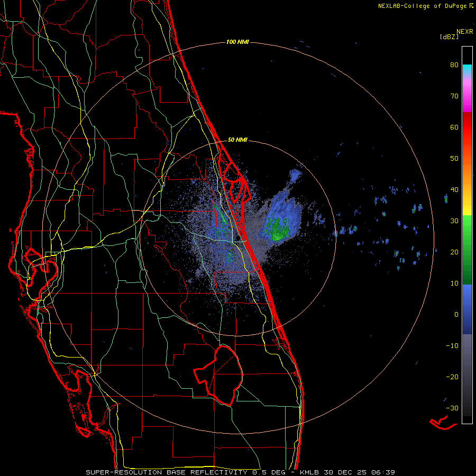
Task: Click the 50 value on the dBZ scale
Action: coord(454,159)
